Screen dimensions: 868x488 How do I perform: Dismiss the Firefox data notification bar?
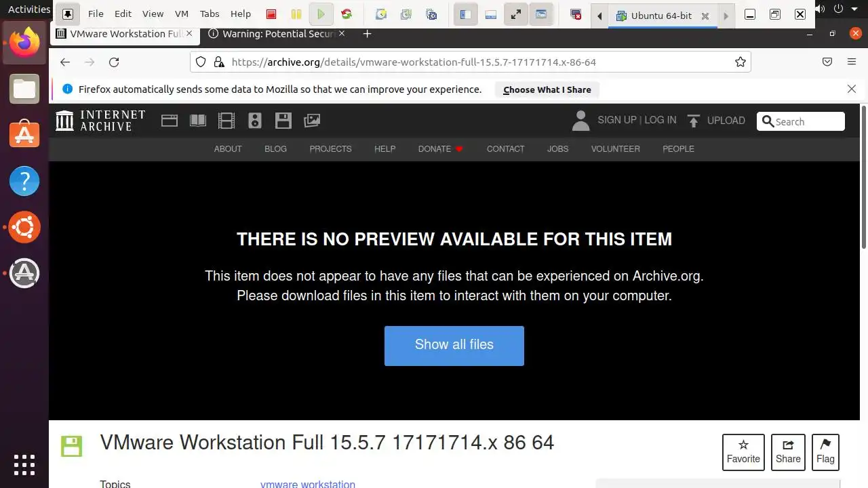click(x=852, y=89)
